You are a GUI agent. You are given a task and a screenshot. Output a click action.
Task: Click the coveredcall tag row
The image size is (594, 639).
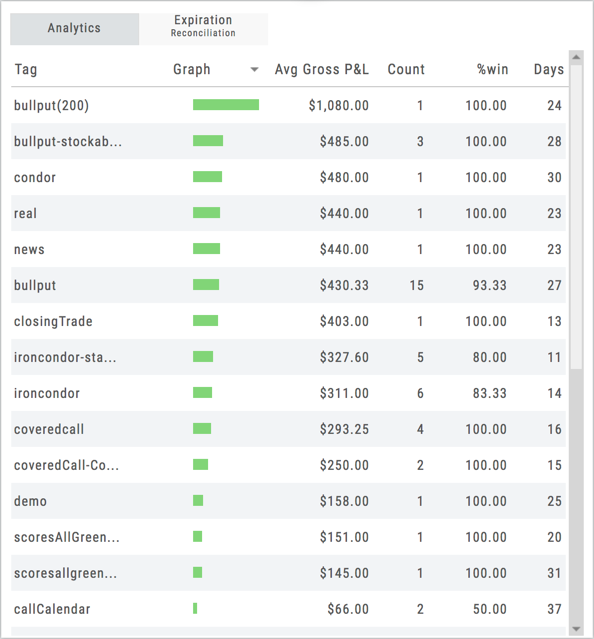(x=288, y=429)
